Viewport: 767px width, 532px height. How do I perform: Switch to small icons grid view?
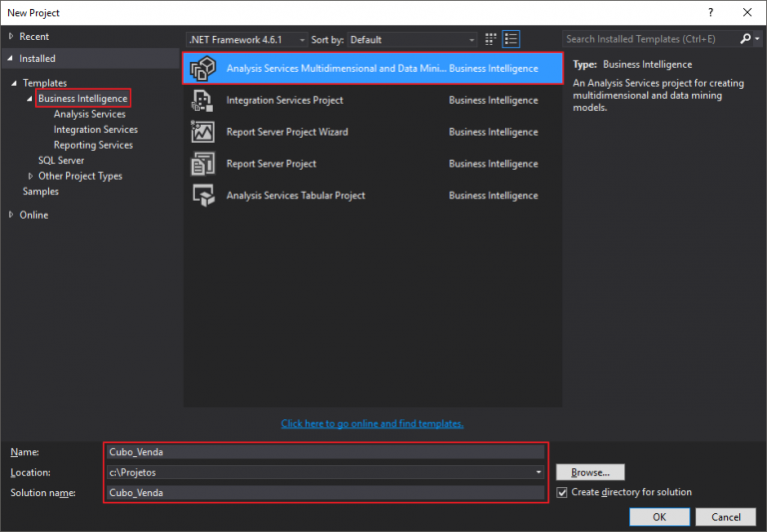[490, 40]
